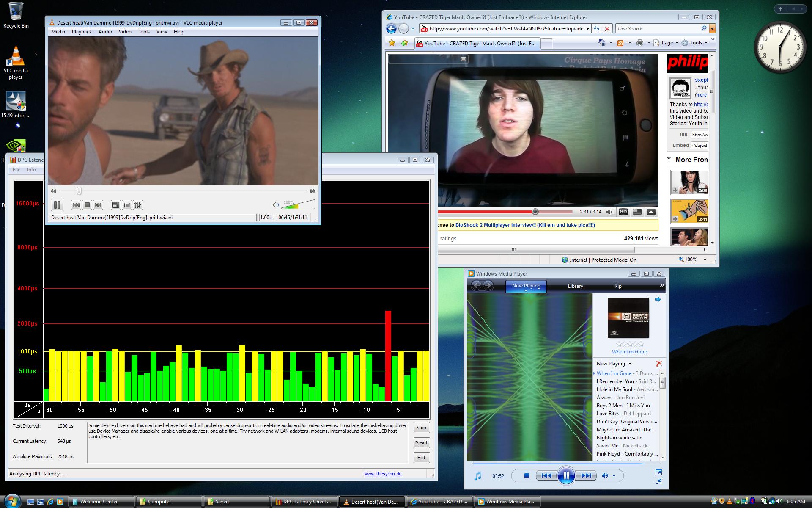Click the Add to Favorites icon
This screenshot has height=508, width=812.
405,43
